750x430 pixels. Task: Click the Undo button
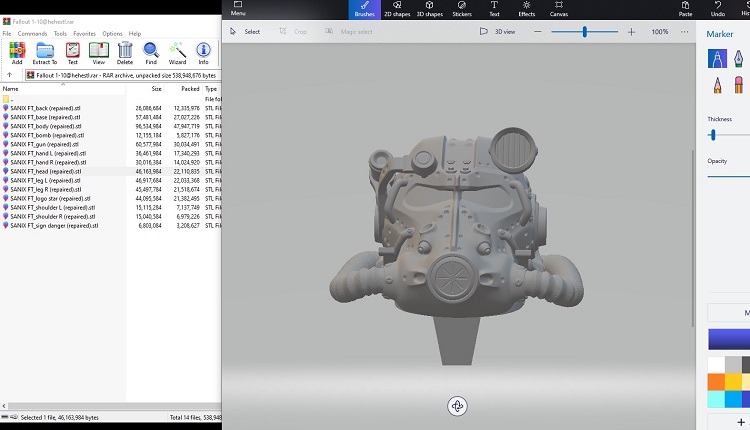(x=717, y=9)
